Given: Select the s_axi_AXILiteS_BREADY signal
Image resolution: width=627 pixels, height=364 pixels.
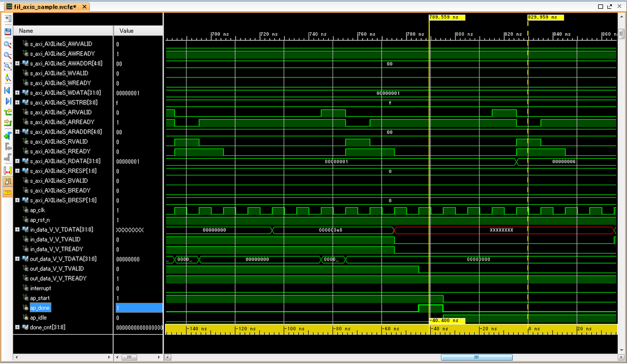Looking at the screenshot, I should (x=60, y=191).
